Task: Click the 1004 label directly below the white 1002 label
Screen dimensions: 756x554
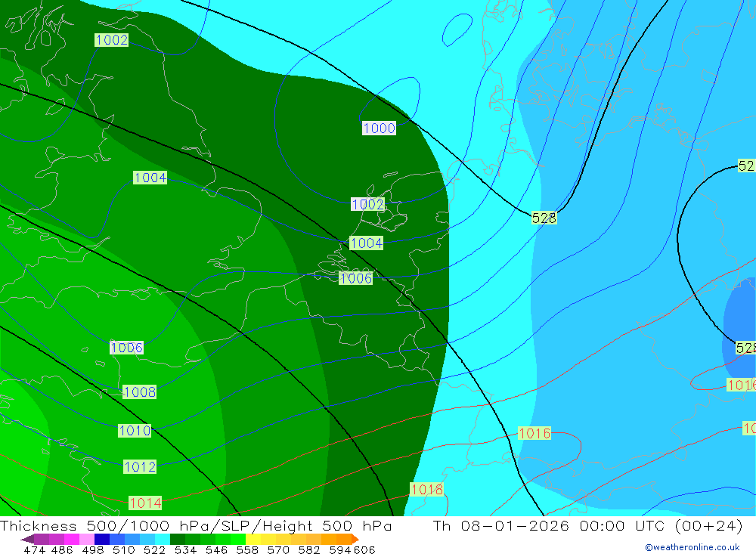Action: 367,243
